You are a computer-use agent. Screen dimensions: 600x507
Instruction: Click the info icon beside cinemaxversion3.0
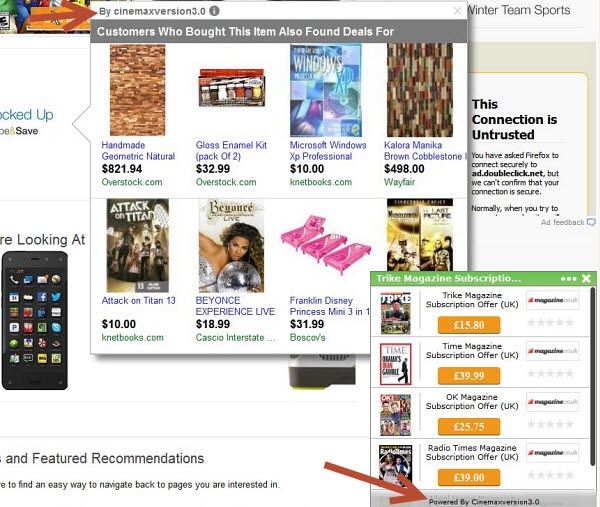point(215,11)
